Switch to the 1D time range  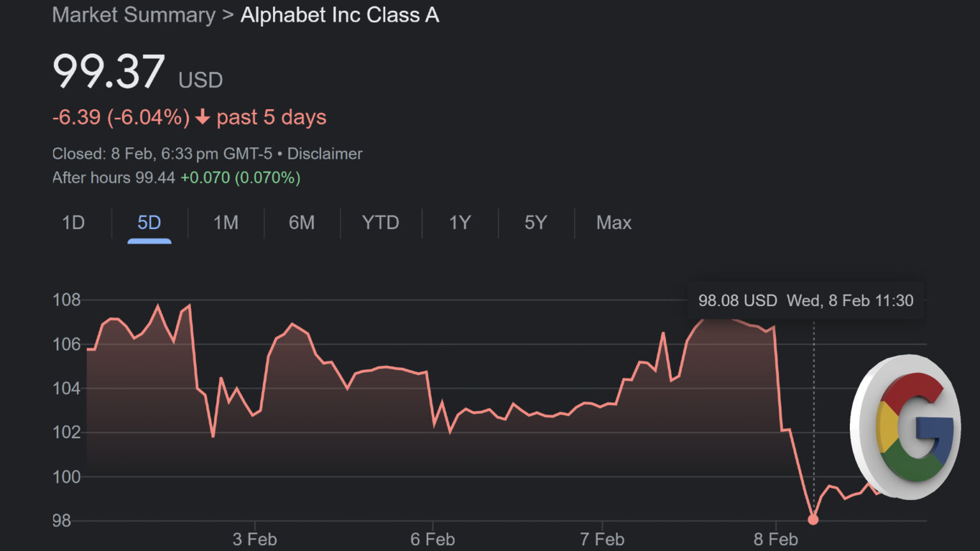tap(73, 223)
